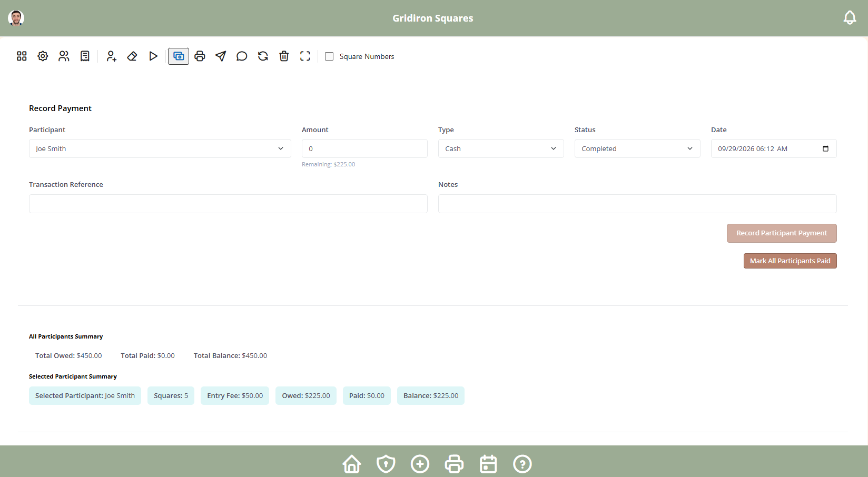Open the grid dashboard icon
Screen dimensions: 868x477
point(22,56)
